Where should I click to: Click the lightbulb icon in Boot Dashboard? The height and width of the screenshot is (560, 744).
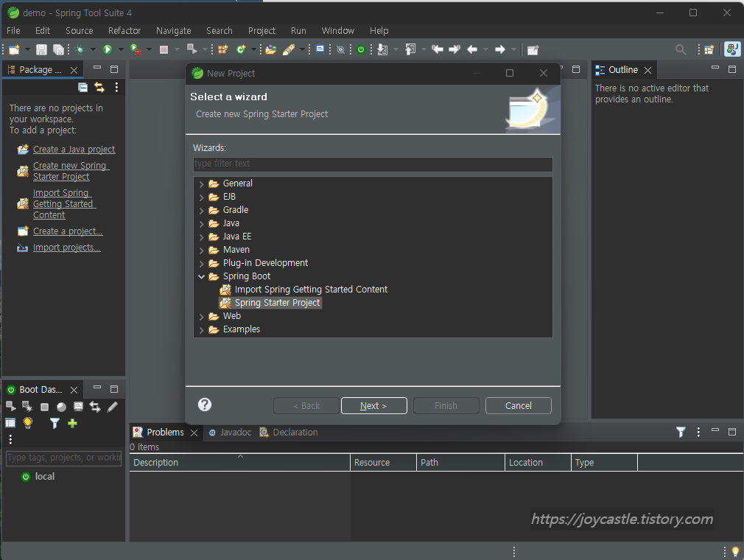28,423
